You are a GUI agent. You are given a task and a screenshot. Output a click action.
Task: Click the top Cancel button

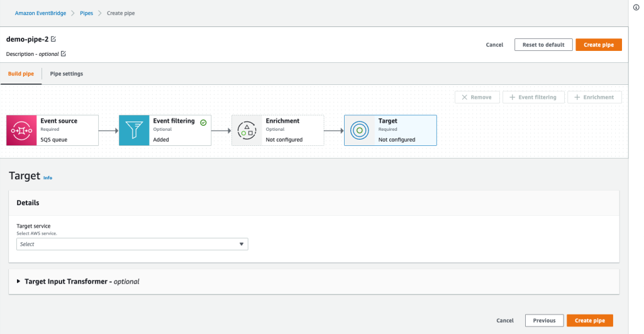(x=494, y=45)
